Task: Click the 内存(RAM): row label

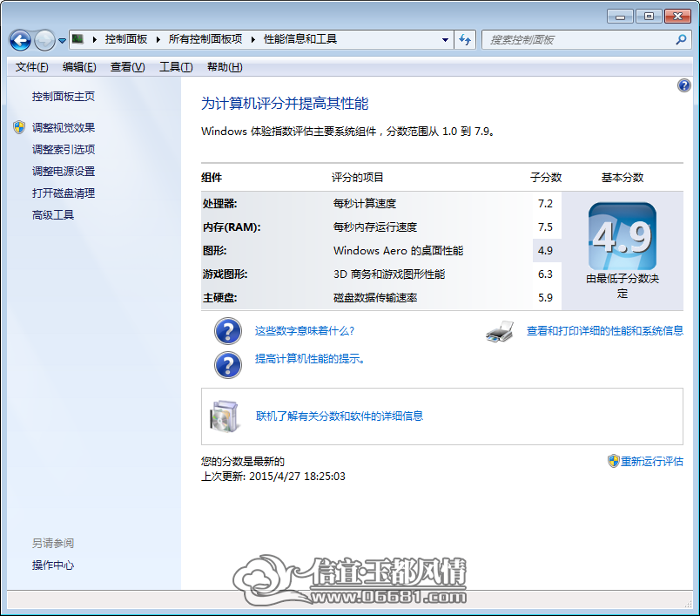Action: coord(232,227)
